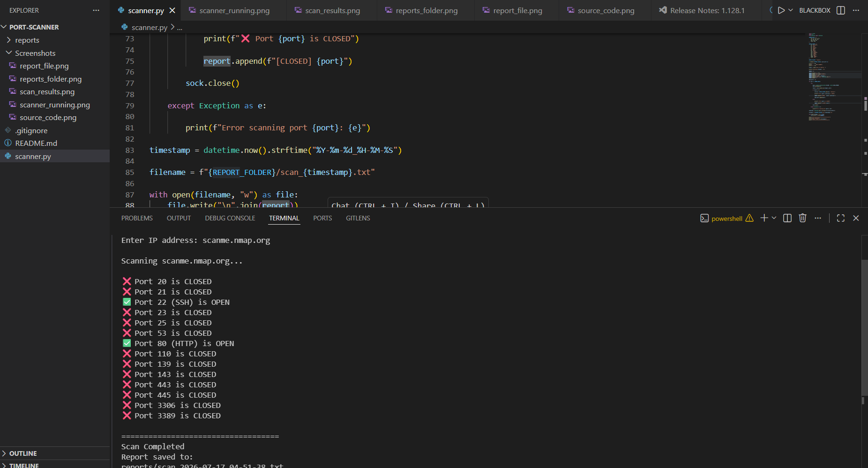Split the terminal pane

click(787, 218)
